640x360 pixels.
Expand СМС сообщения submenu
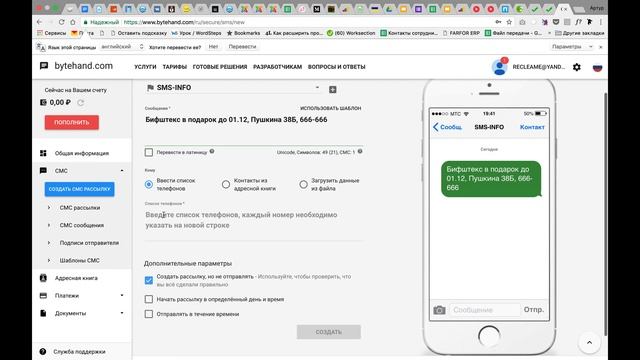[49, 225]
